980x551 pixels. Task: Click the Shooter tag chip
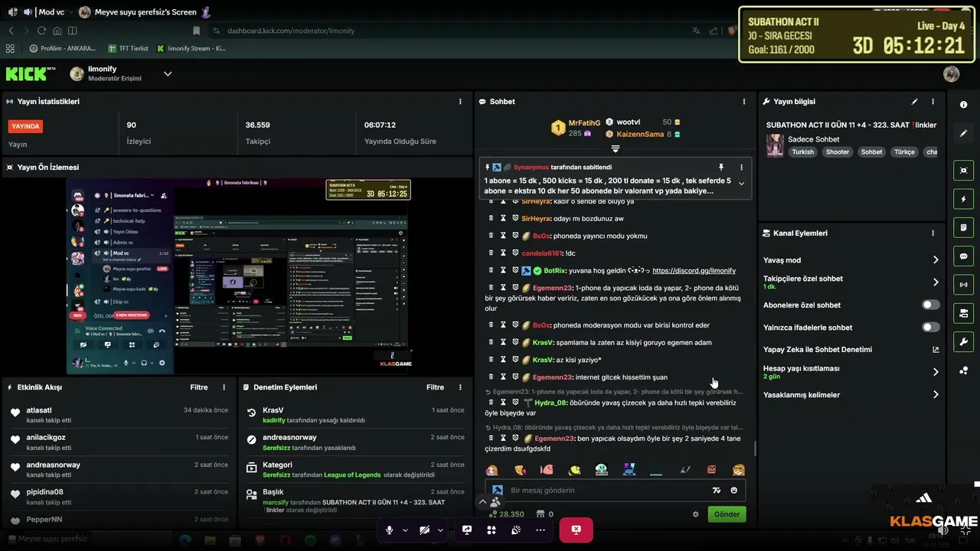click(838, 152)
